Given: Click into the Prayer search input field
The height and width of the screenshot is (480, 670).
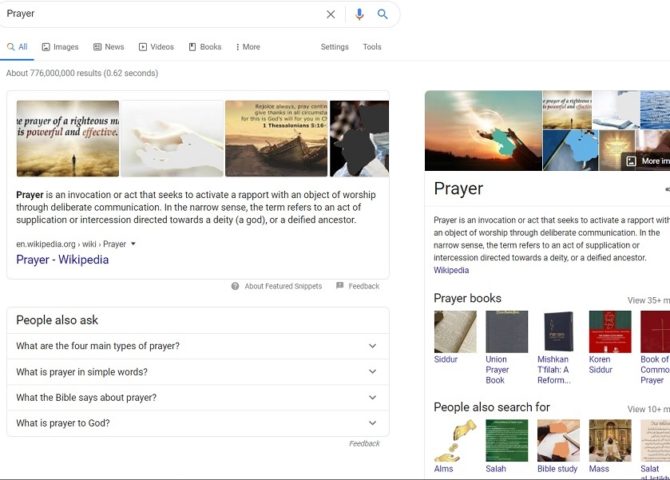Looking at the screenshot, I should (x=160, y=15).
